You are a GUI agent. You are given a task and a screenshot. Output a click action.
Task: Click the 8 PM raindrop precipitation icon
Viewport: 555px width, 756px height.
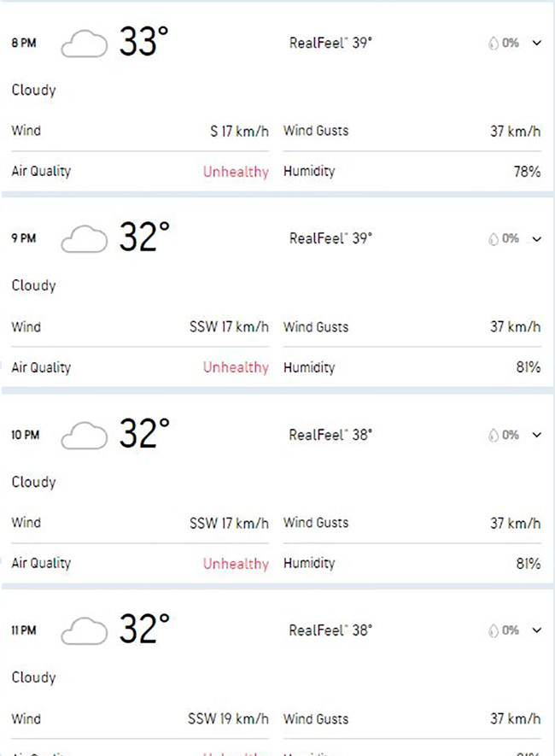tap(493, 43)
